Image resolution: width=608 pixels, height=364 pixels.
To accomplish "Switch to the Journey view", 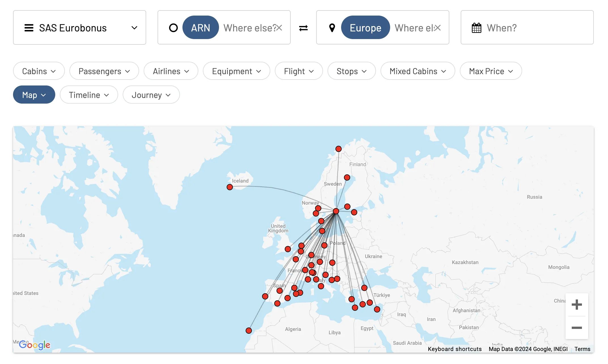I will (151, 95).
